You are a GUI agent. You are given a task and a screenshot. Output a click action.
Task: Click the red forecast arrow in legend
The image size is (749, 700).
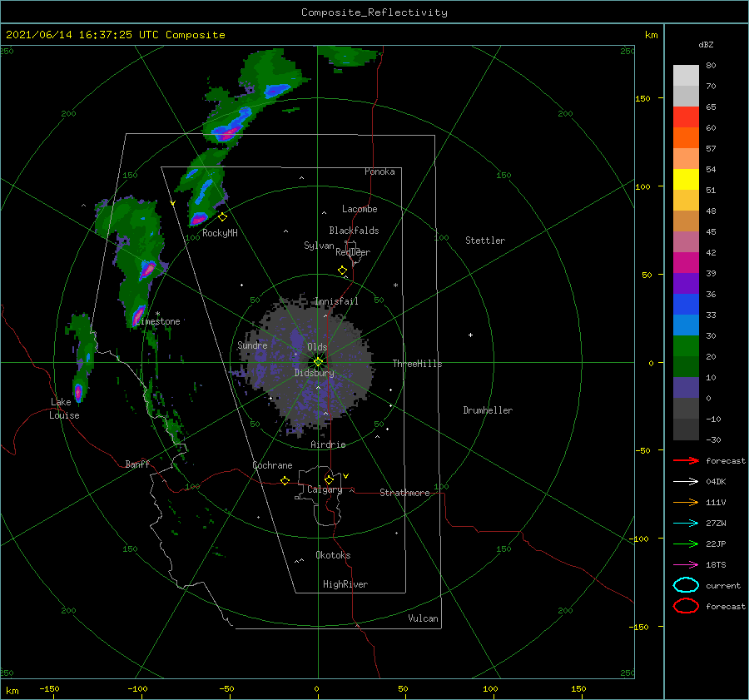[x=686, y=460]
